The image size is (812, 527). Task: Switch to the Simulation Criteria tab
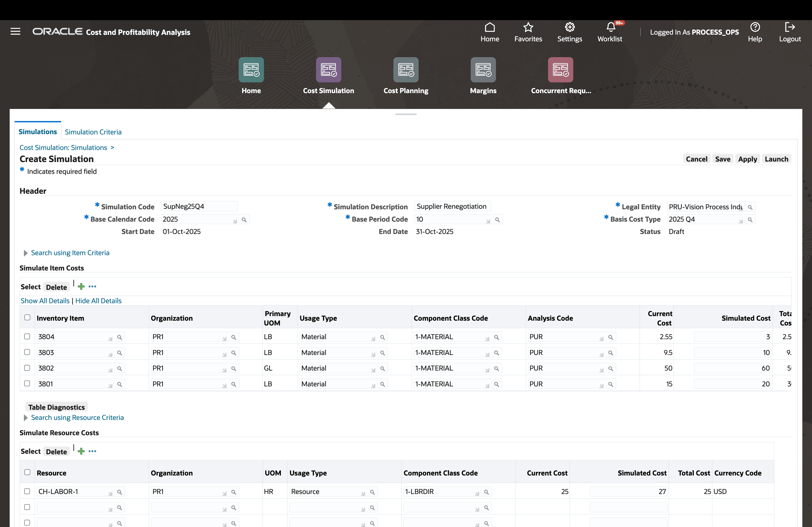click(x=93, y=132)
